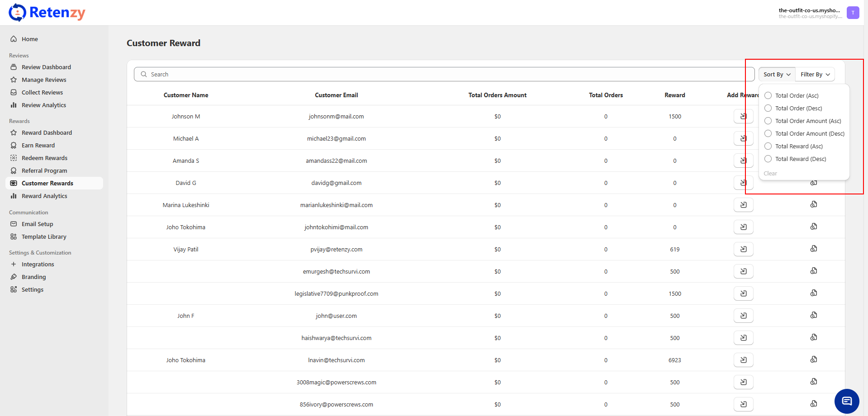Click the user avatar icon in header
The image size is (868, 416).
[x=853, y=13]
